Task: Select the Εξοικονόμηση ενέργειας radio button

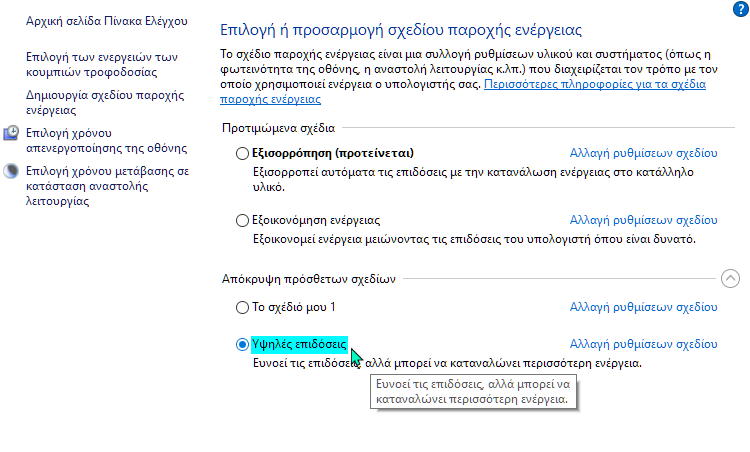Action: (242, 220)
